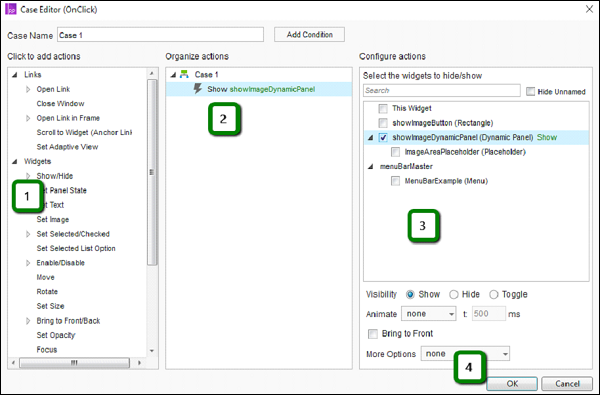The height and width of the screenshot is (395, 600).
Task: Click the Axure app icon in title bar
Action: point(10,9)
